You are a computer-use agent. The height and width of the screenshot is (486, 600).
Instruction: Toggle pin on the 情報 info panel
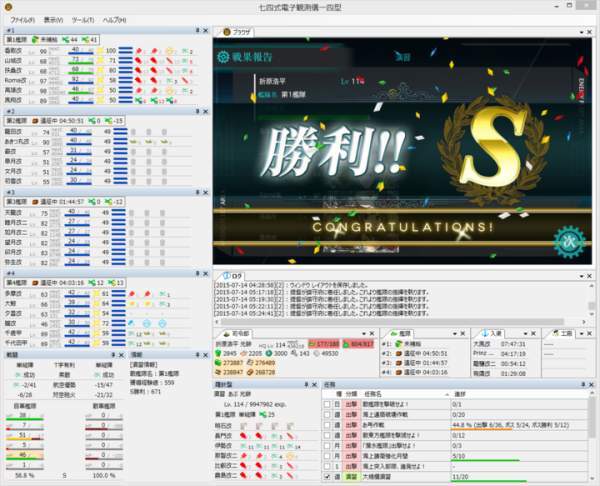197,355
